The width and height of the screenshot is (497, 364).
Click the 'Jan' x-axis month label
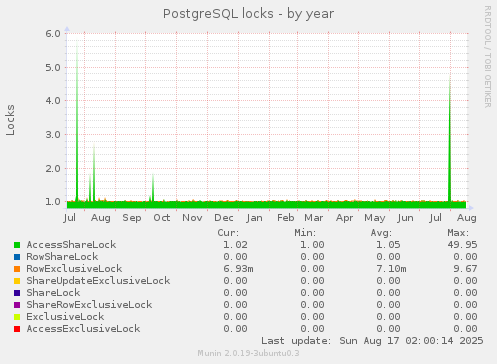point(254,218)
